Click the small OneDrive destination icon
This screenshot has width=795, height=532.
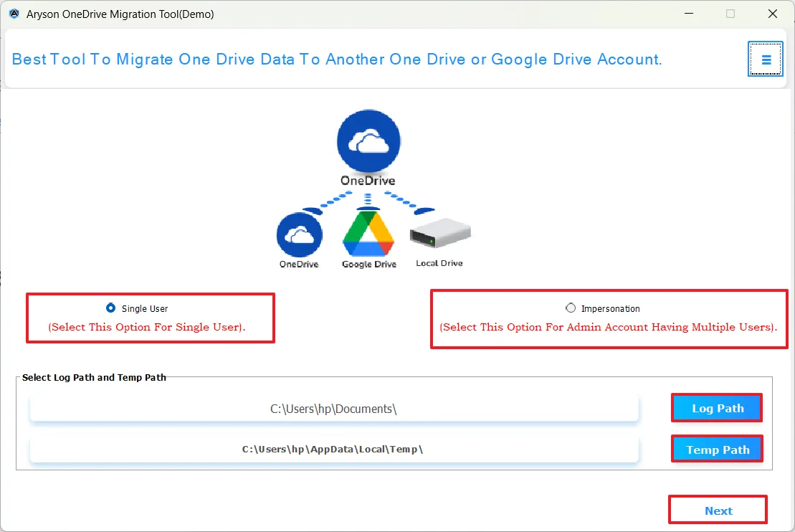pyautogui.click(x=299, y=235)
